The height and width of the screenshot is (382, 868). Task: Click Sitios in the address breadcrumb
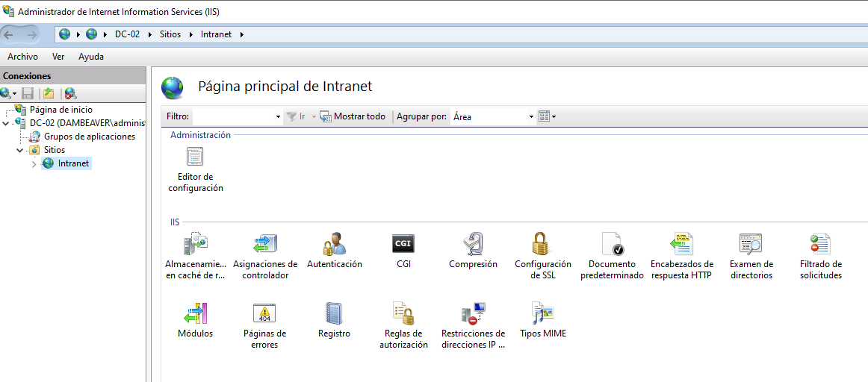coord(170,34)
